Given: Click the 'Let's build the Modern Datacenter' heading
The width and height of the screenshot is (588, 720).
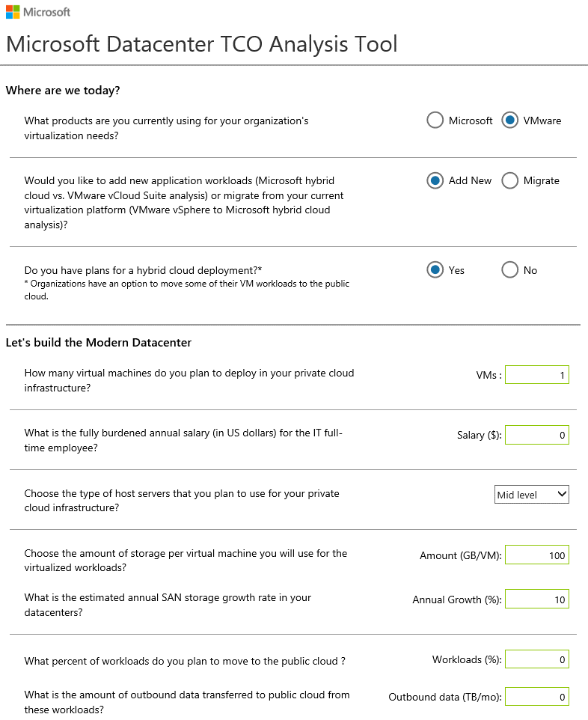Looking at the screenshot, I should pyautogui.click(x=99, y=343).
